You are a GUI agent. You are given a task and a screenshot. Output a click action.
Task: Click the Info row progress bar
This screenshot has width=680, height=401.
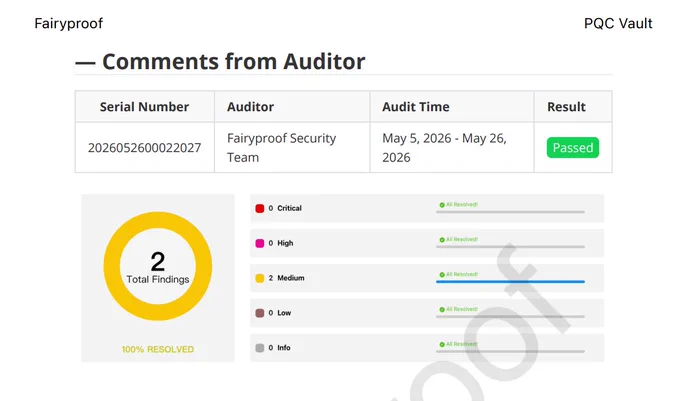click(x=510, y=351)
